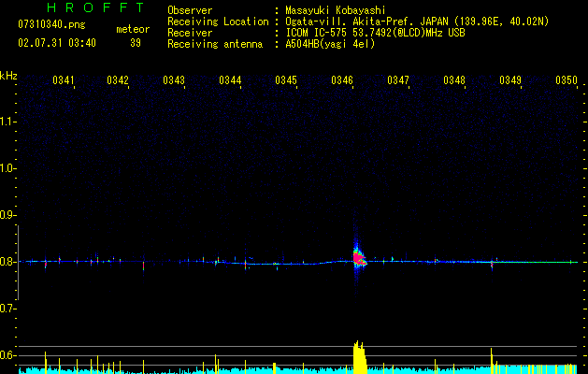Viewport: 588px width, 374px height.
Task: Click time marker 0344
Action: click(230, 80)
